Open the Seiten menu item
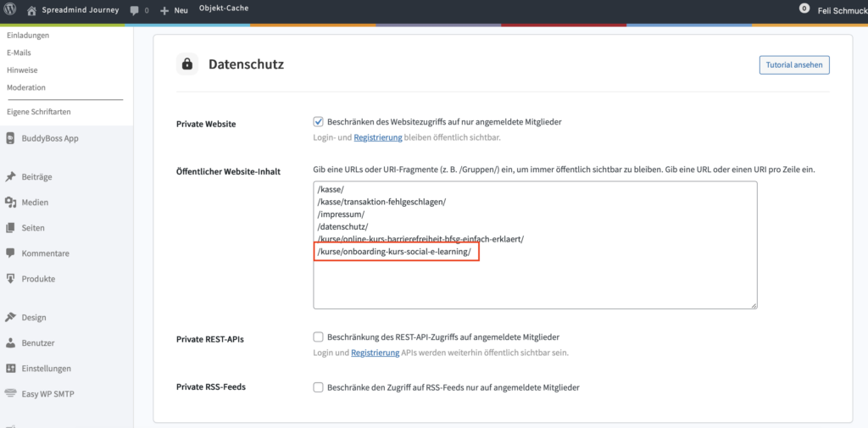The width and height of the screenshot is (868, 428). point(33,228)
